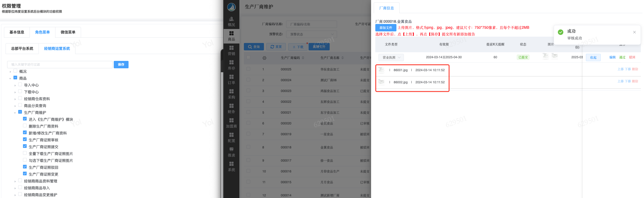This screenshot has height=198, width=644.
Task: Uncheck 生产厂商证照审核 permission
Action: (25, 139)
